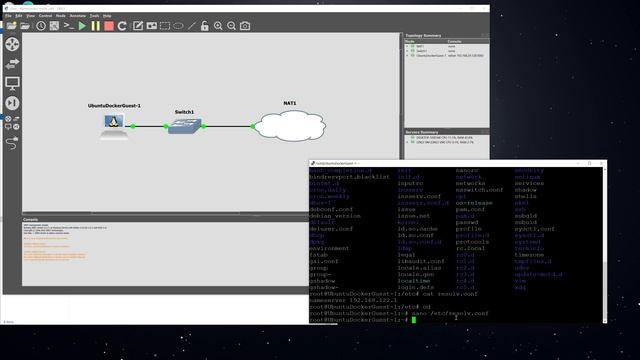The image size is (640, 360).
Task: Click the terminal window vertical scrollbar
Action: pyautogui.click(x=604, y=245)
